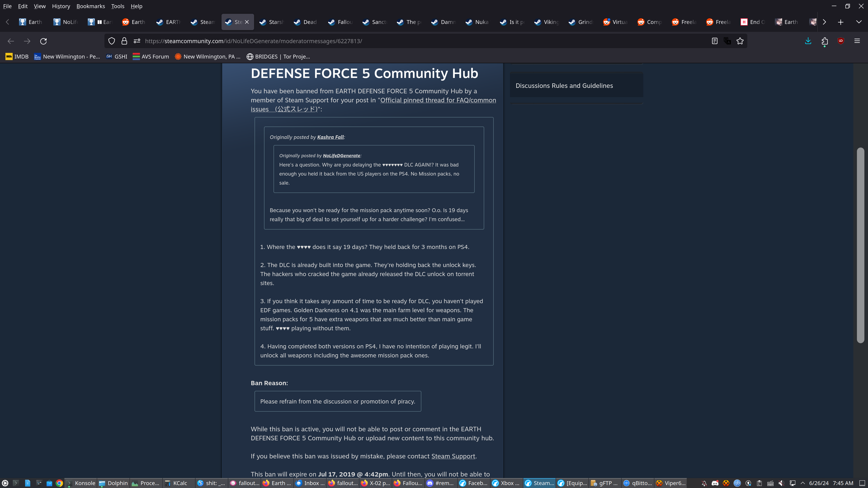Toggle the speaker volume tray icon
This screenshot has width=868, height=488.
781,483
